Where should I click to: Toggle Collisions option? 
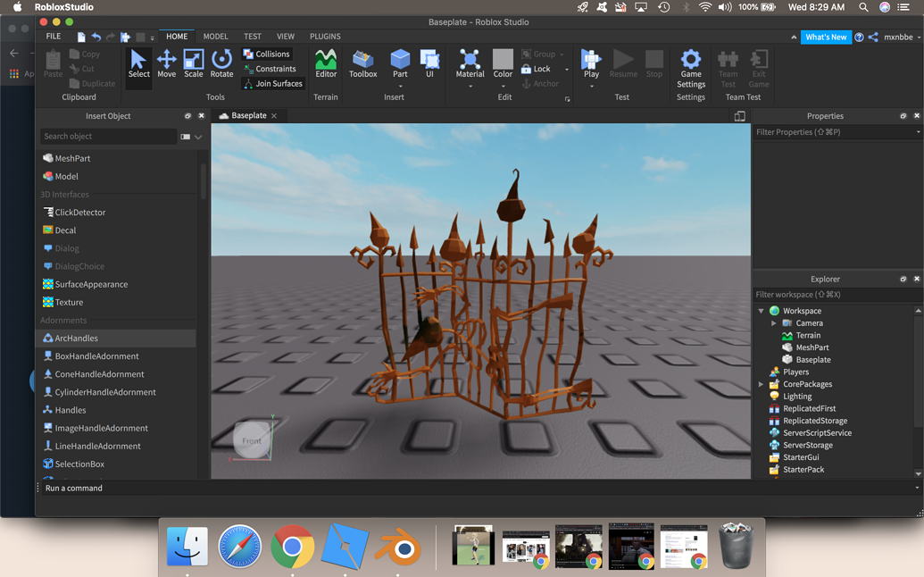point(267,54)
